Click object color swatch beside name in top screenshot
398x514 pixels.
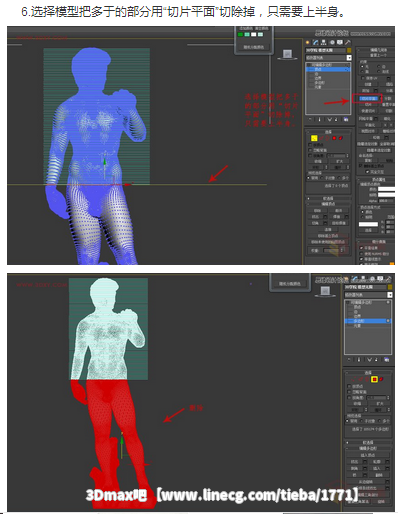[349, 50]
